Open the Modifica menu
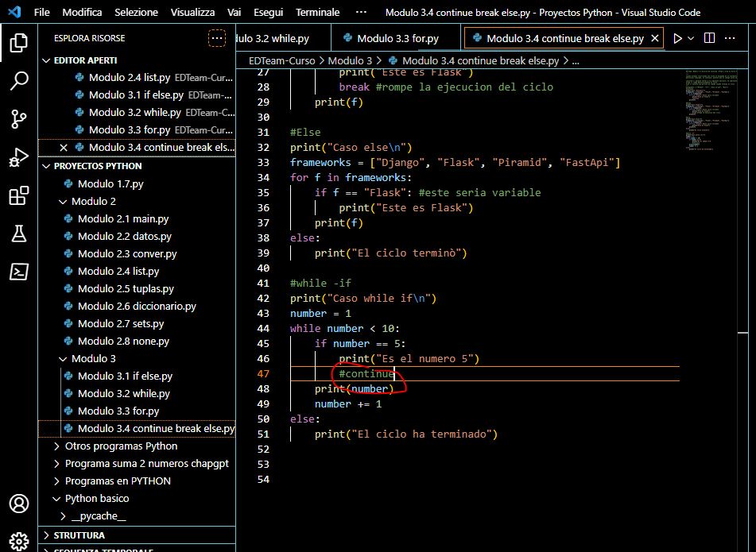The width and height of the screenshot is (756, 552). (x=82, y=12)
